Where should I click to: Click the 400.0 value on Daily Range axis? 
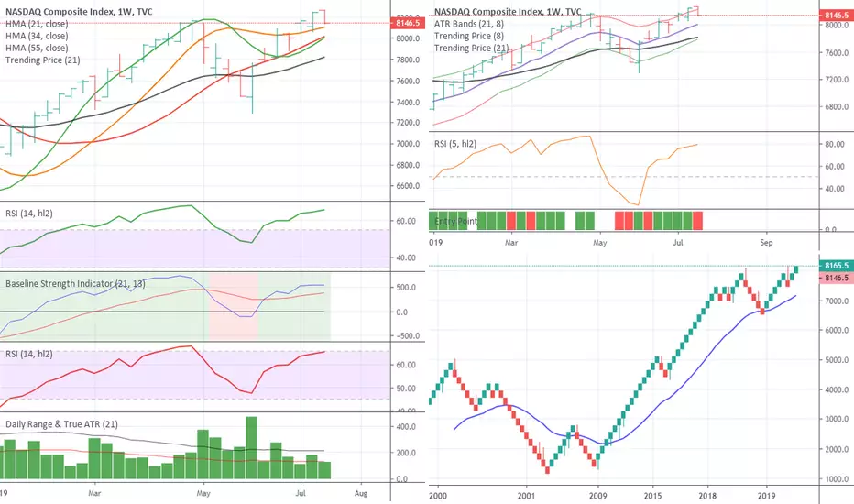[406, 427]
